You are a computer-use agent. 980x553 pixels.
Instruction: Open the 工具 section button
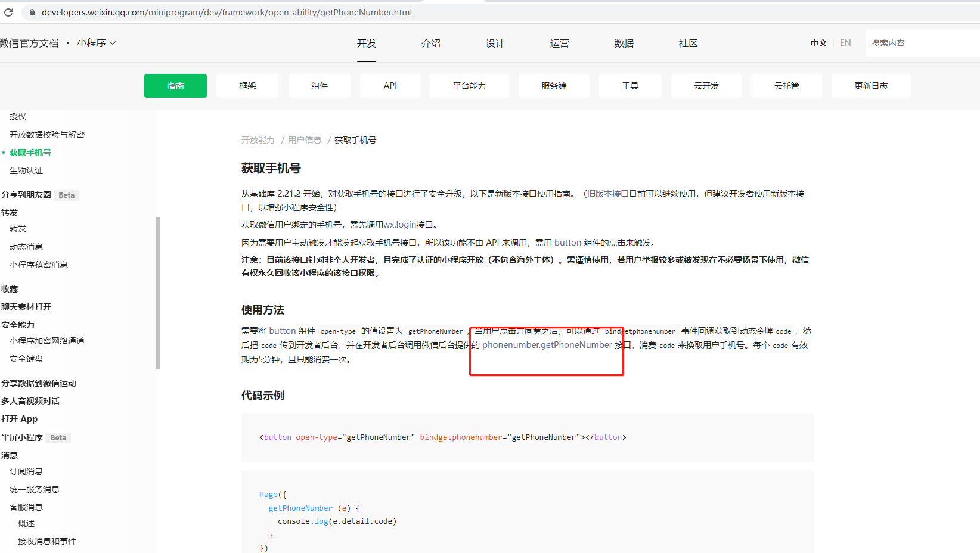pos(630,86)
